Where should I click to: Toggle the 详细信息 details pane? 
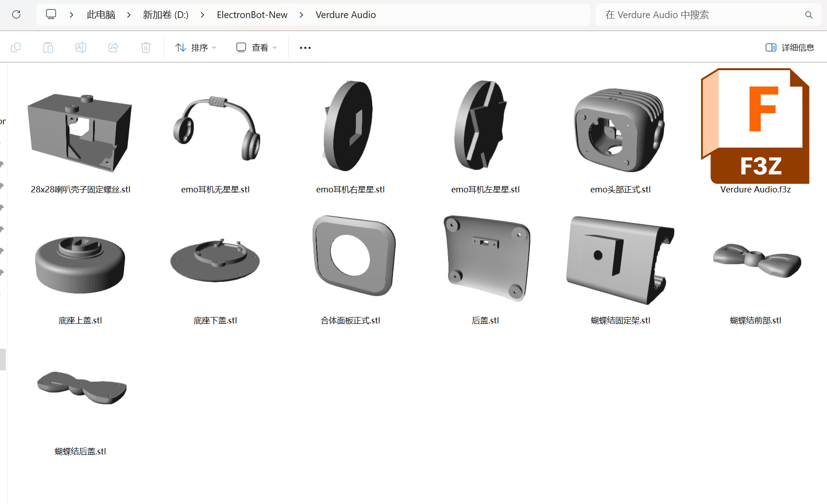point(790,47)
